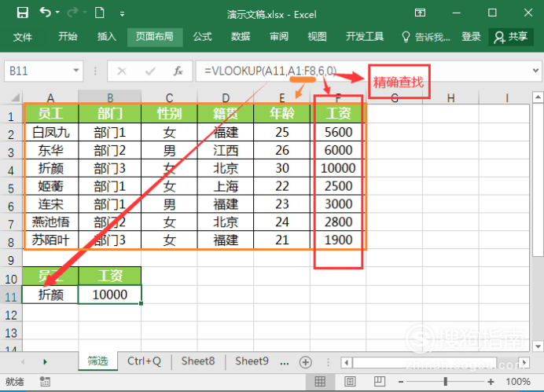The image size is (544, 392).
Task: Switch to the Sheet8 tab
Action: tap(198, 361)
